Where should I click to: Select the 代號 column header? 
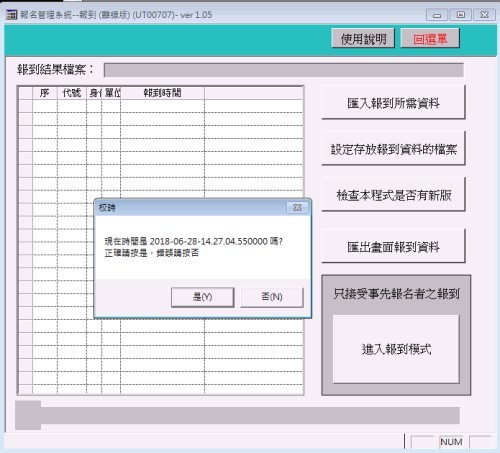tap(72, 93)
